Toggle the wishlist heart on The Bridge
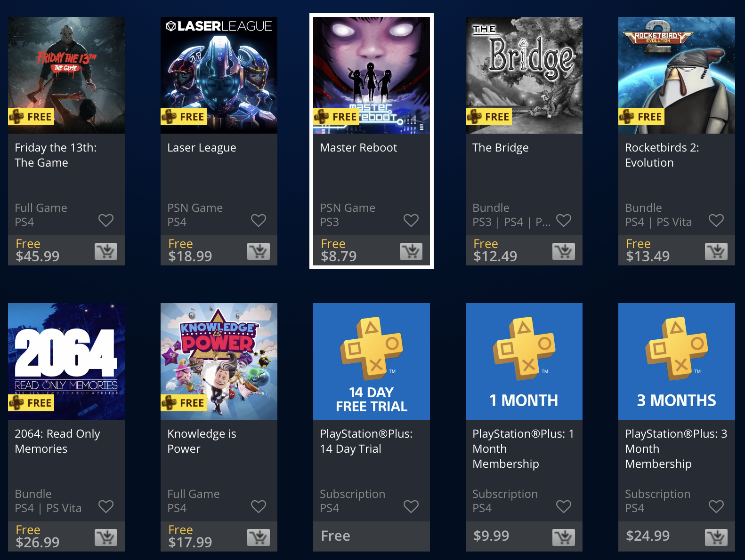This screenshot has width=745, height=560. point(564,220)
